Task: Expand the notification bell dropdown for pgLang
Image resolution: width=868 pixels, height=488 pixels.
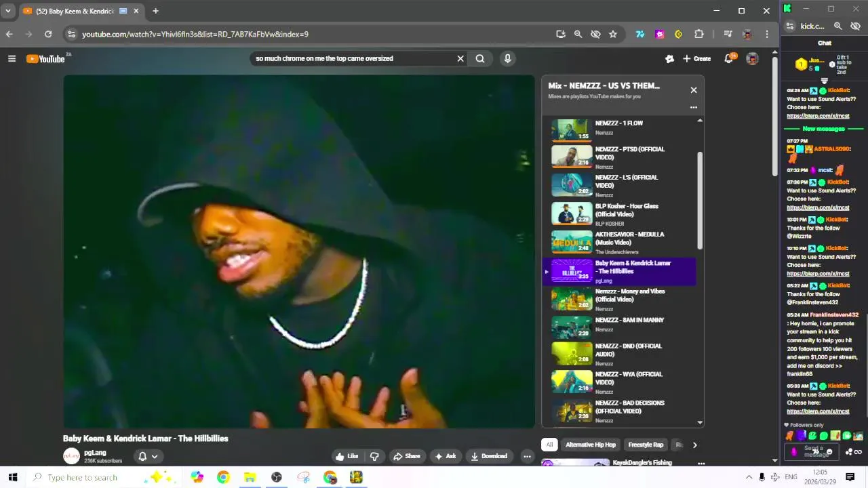Action: pos(149,456)
